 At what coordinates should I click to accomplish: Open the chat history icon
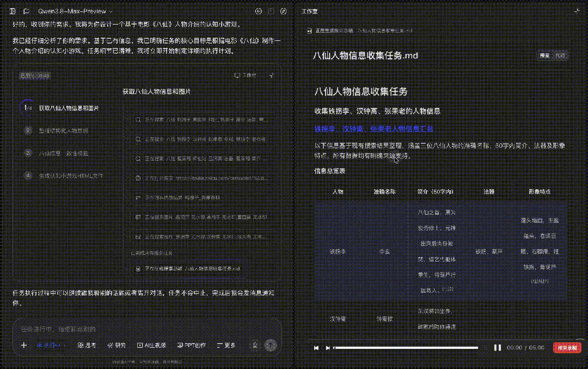coord(26,11)
